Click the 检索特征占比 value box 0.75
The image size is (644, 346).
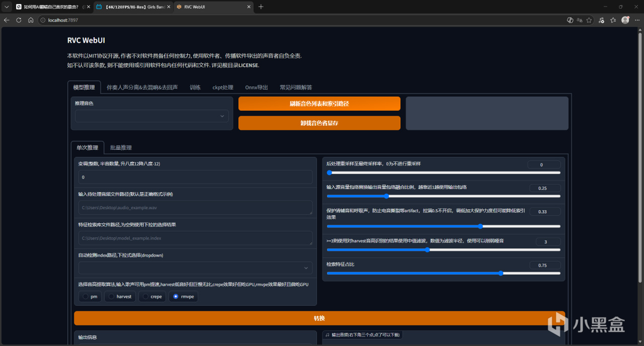tap(545, 265)
